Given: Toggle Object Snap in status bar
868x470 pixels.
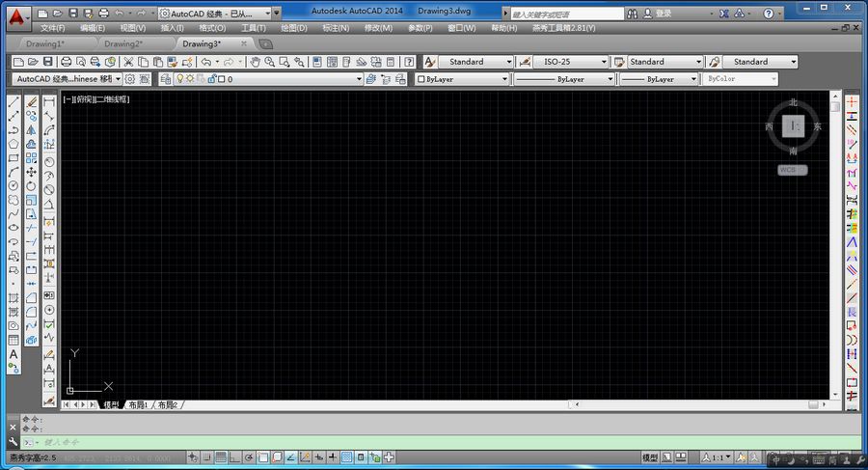Looking at the screenshot, I should click(263, 457).
